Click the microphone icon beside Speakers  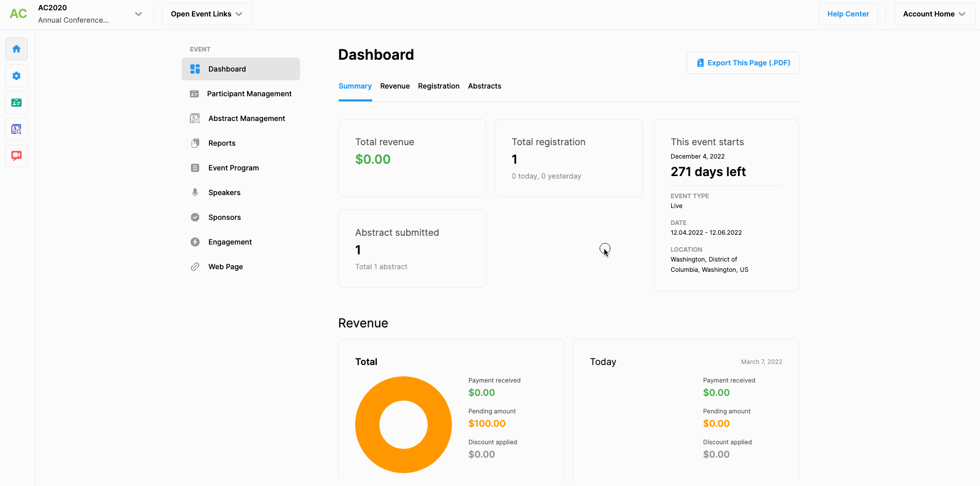195,193
